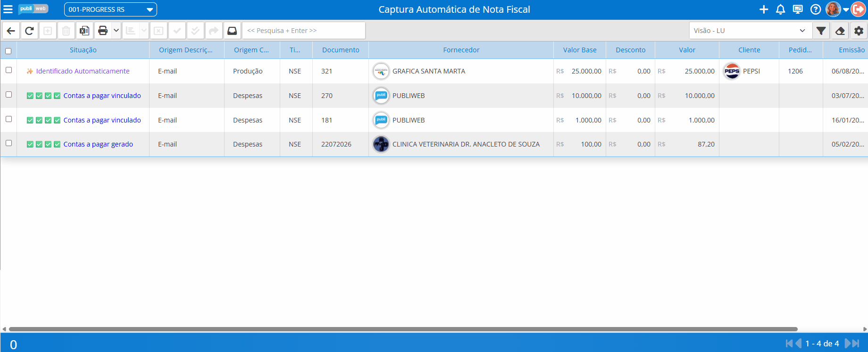Open grid settings gear icon

click(859, 31)
